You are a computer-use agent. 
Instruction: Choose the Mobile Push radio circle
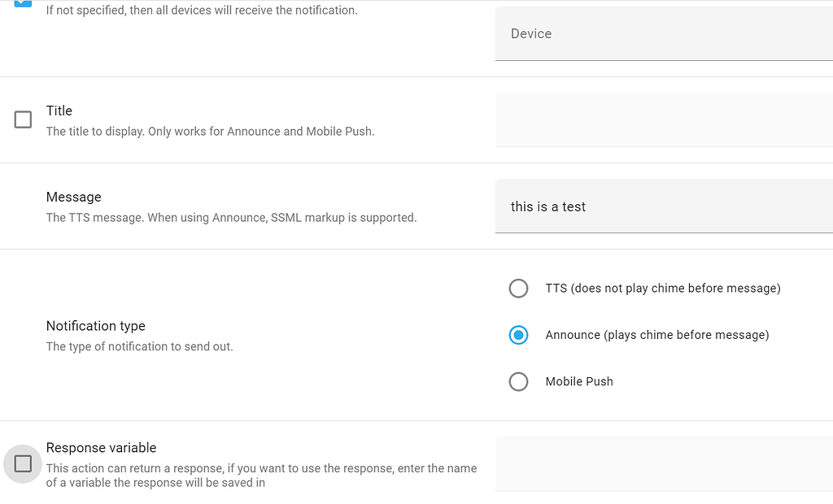[x=518, y=382]
